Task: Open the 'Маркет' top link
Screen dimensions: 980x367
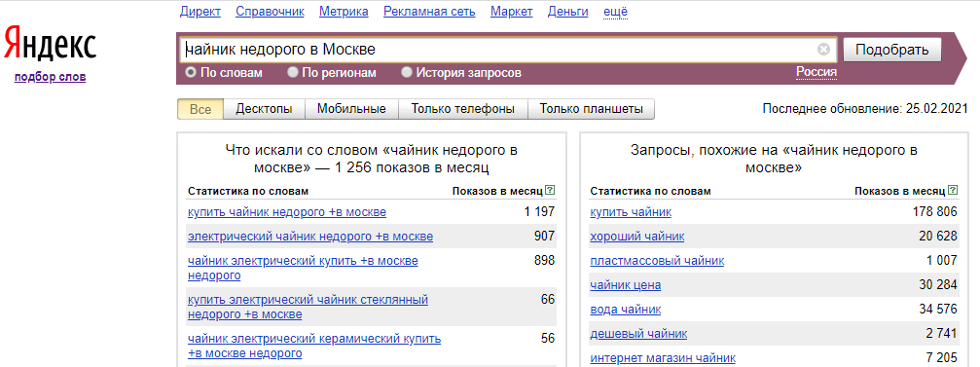Action: tap(512, 12)
